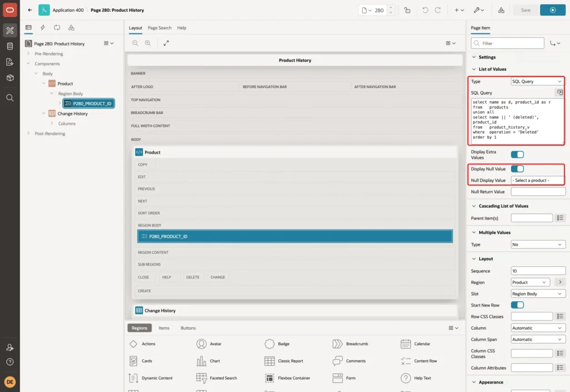Open Shared Components icon in toolbar
Viewport: 570px width, 392px height.
(x=501, y=10)
